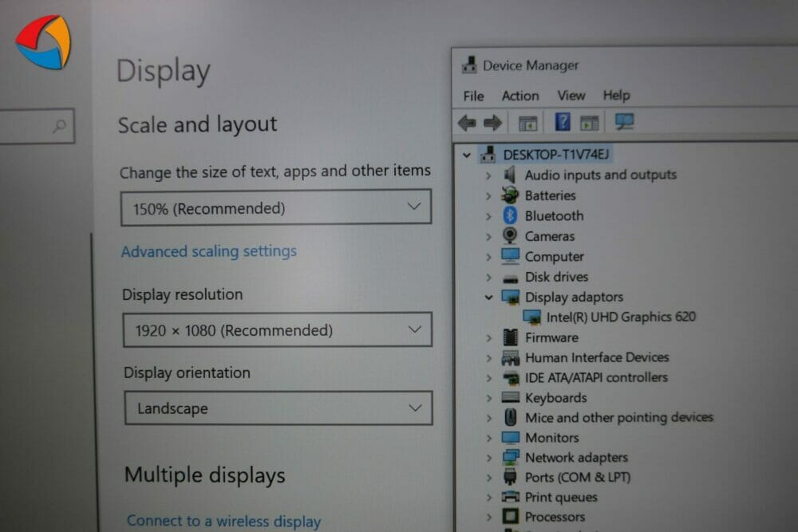Click the Firmware chip icon
This screenshot has width=798, height=532.
(x=511, y=337)
